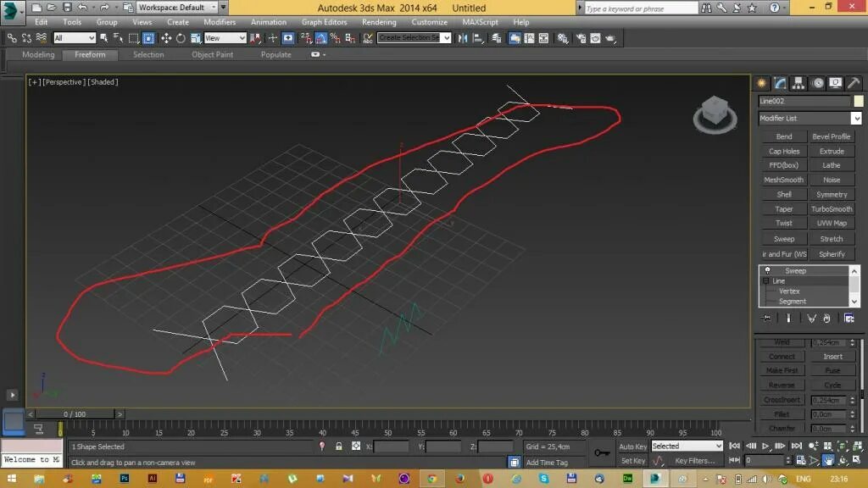Select Vertex in the Line modifier stack
Image resolution: width=868 pixels, height=488 pixels.
click(x=788, y=291)
